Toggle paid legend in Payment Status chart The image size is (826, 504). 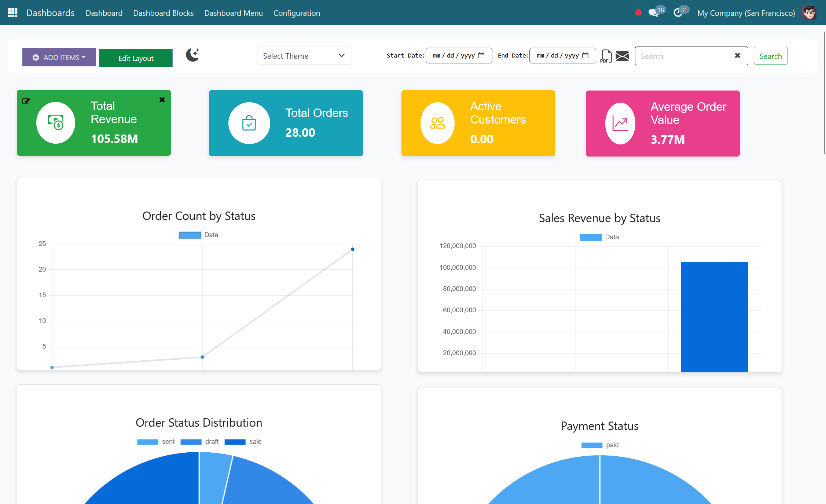pos(600,445)
